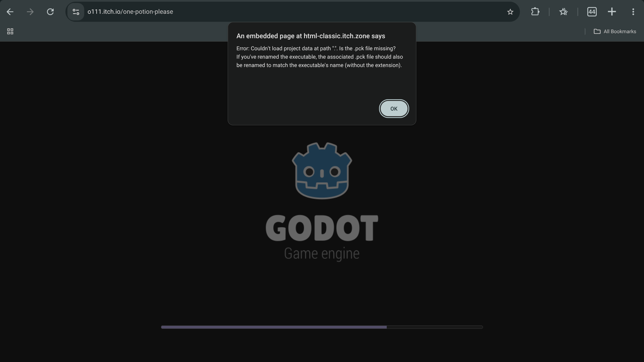Screen dimensions: 644x362
Task: Reload the current page
Action: click(50, 12)
